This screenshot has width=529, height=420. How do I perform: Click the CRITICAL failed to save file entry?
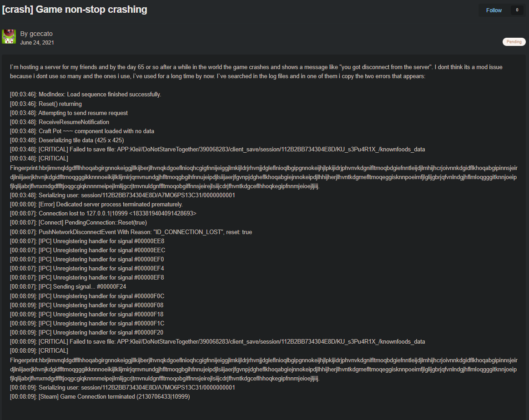point(216,149)
